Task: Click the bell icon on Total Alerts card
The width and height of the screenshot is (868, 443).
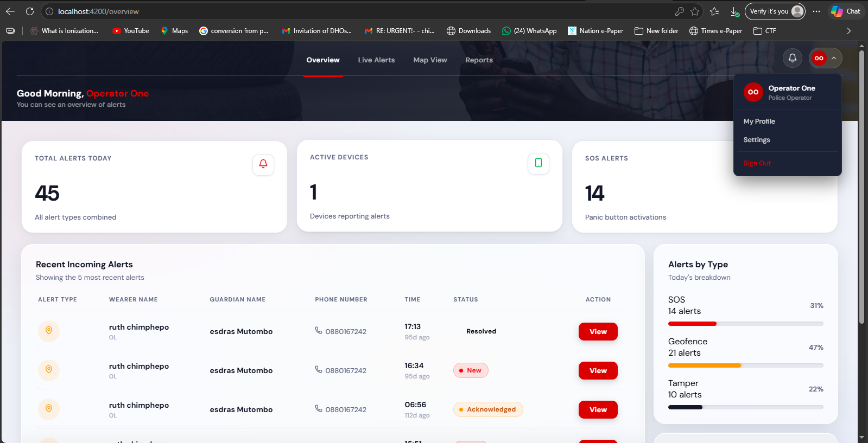Action: pyautogui.click(x=263, y=164)
